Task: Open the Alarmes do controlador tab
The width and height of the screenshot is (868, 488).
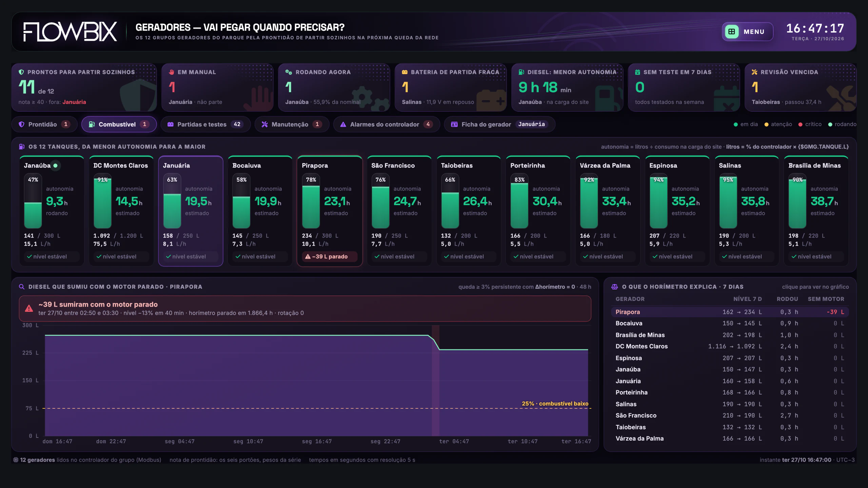Action: click(x=387, y=124)
